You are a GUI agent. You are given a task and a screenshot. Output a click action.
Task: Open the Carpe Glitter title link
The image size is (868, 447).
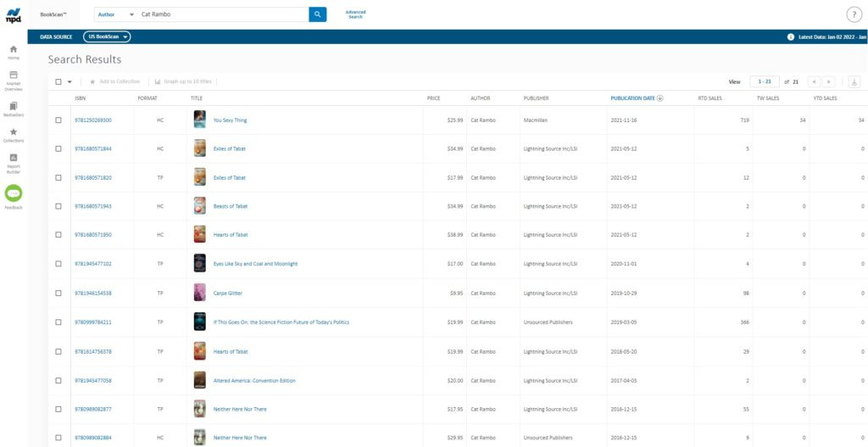tap(228, 293)
